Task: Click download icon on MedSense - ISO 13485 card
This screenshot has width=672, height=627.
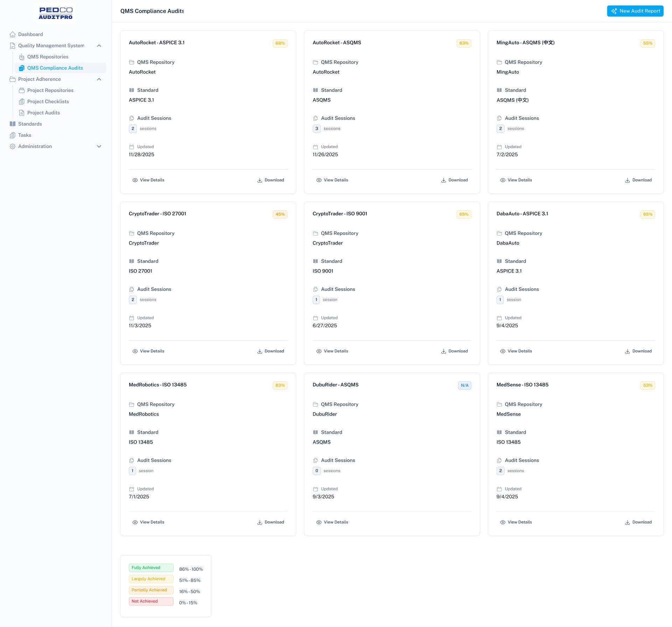Action: [628, 522]
